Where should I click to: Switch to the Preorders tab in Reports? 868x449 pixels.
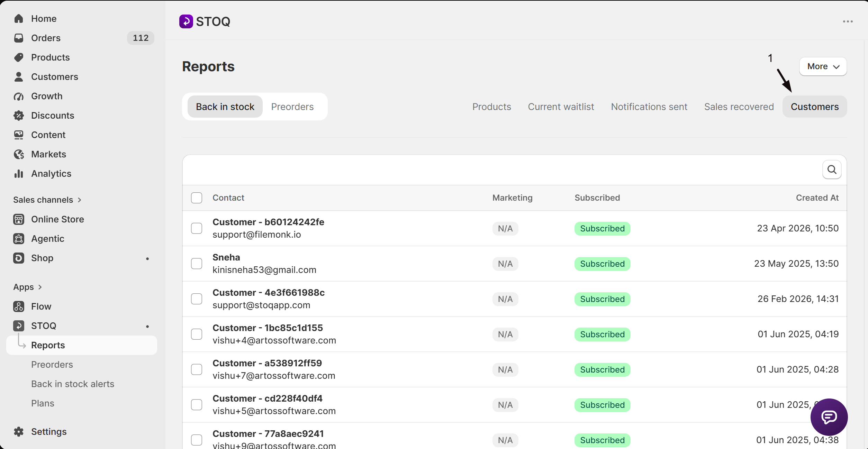pos(292,107)
